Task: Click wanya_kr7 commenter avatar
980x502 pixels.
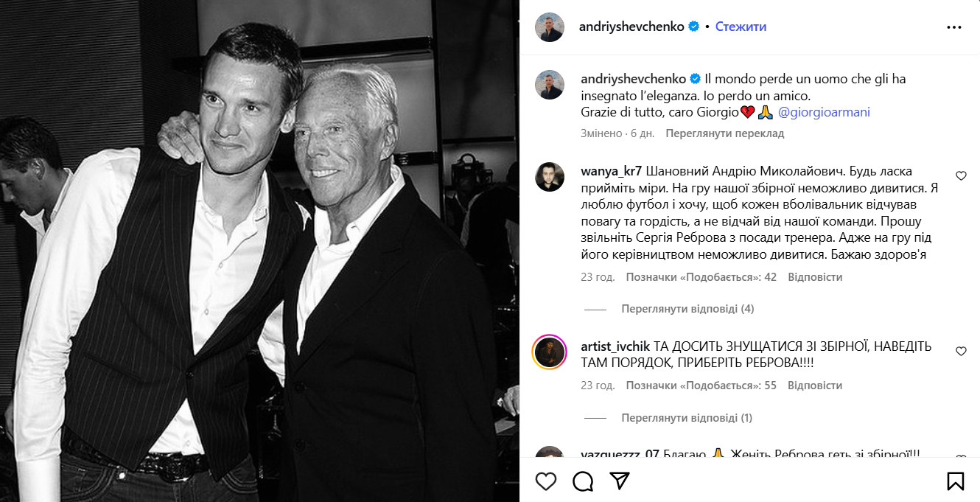Action: 550,177
